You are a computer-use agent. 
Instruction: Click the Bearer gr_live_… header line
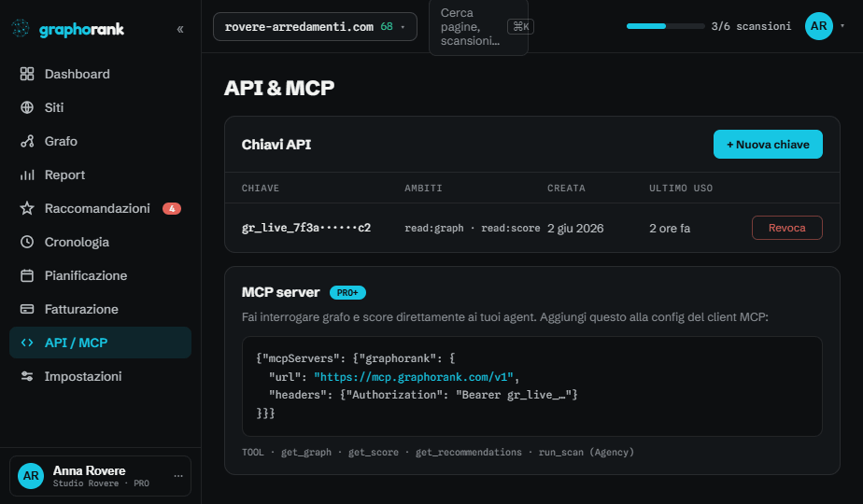423,395
